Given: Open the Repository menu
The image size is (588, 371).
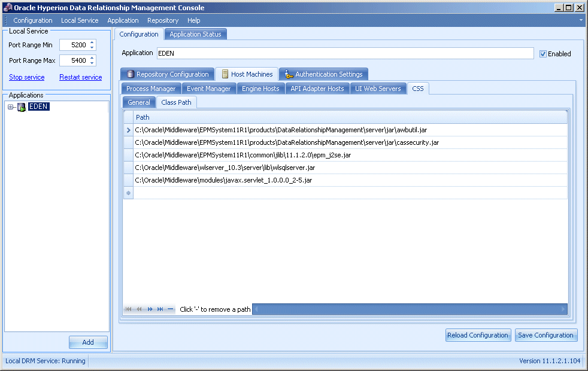Looking at the screenshot, I should [163, 20].
